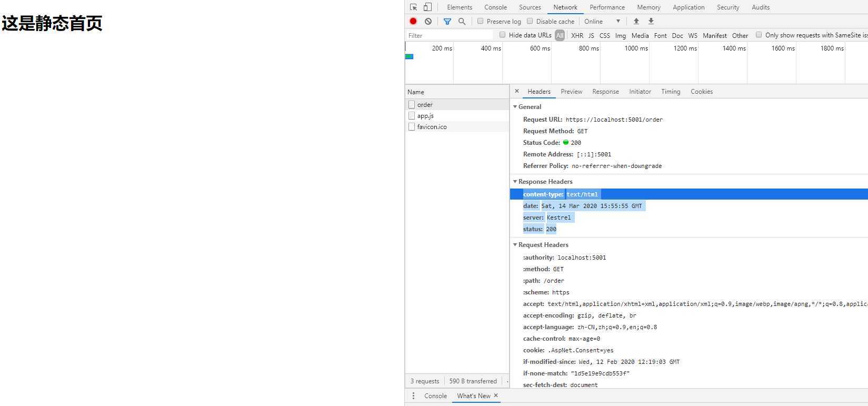The height and width of the screenshot is (406, 868).
Task: Switch to the Preview detail tab
Action: pos(571,91)
